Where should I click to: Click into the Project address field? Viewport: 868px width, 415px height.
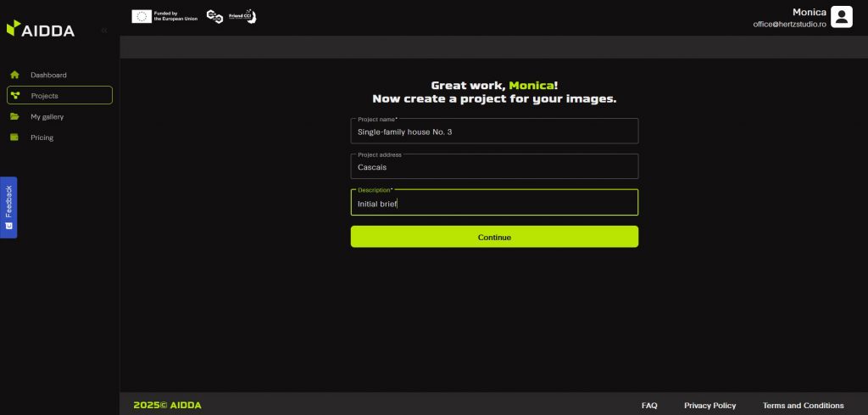(x=494, y=167)
